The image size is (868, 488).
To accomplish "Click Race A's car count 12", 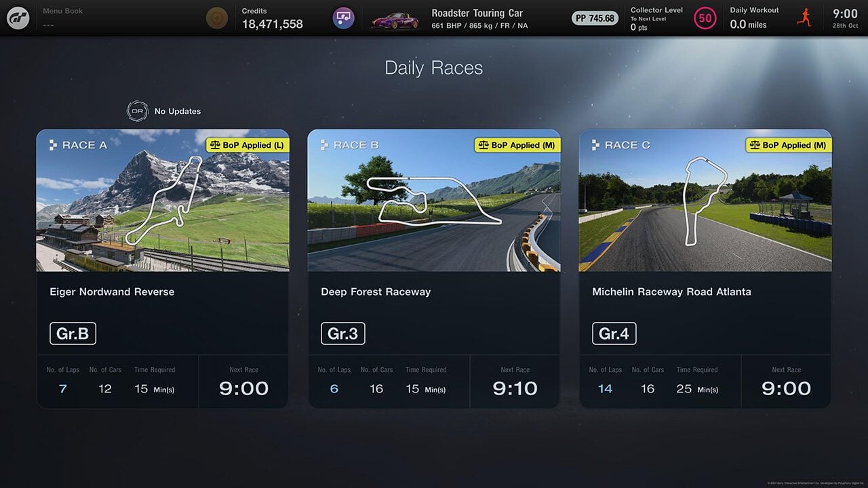I will [x=105, y=389].
